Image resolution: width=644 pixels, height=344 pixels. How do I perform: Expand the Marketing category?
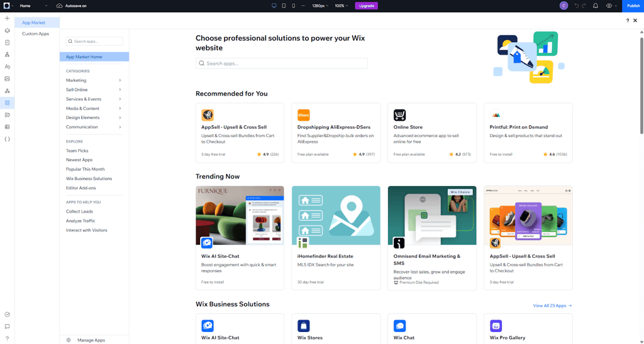[x=94, y=80]
